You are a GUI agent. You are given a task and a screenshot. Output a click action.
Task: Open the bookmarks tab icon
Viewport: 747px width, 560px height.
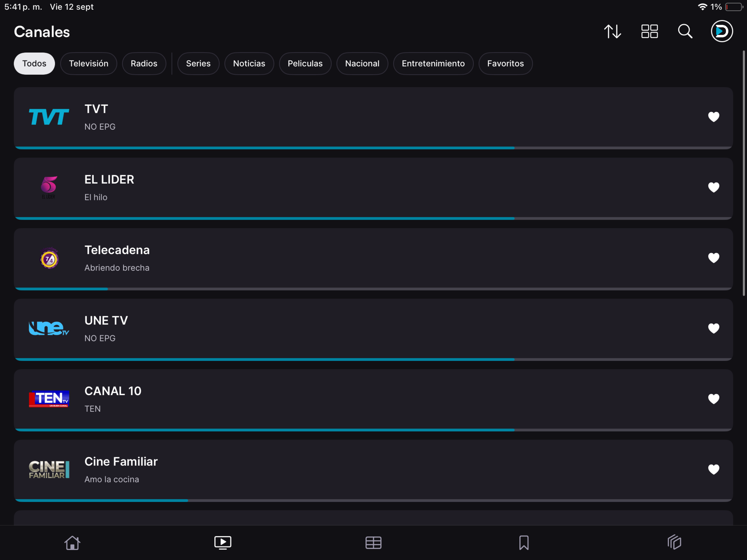524,542
